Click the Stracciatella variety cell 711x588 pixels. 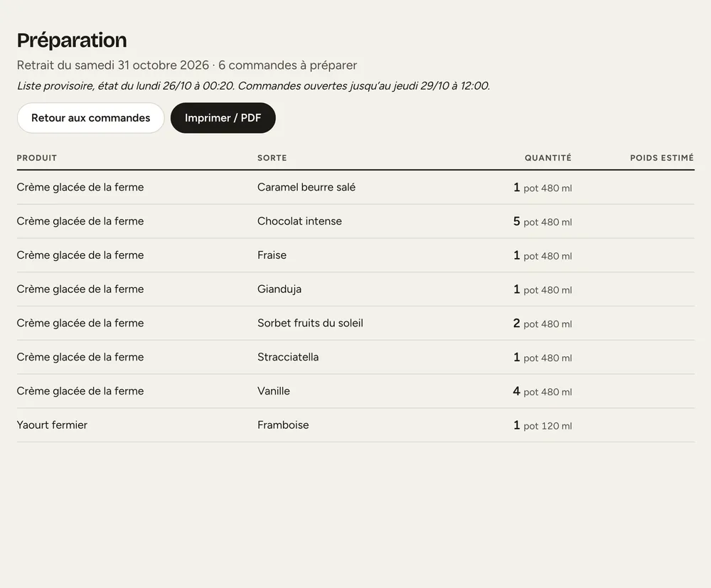[x=288, y=357]
